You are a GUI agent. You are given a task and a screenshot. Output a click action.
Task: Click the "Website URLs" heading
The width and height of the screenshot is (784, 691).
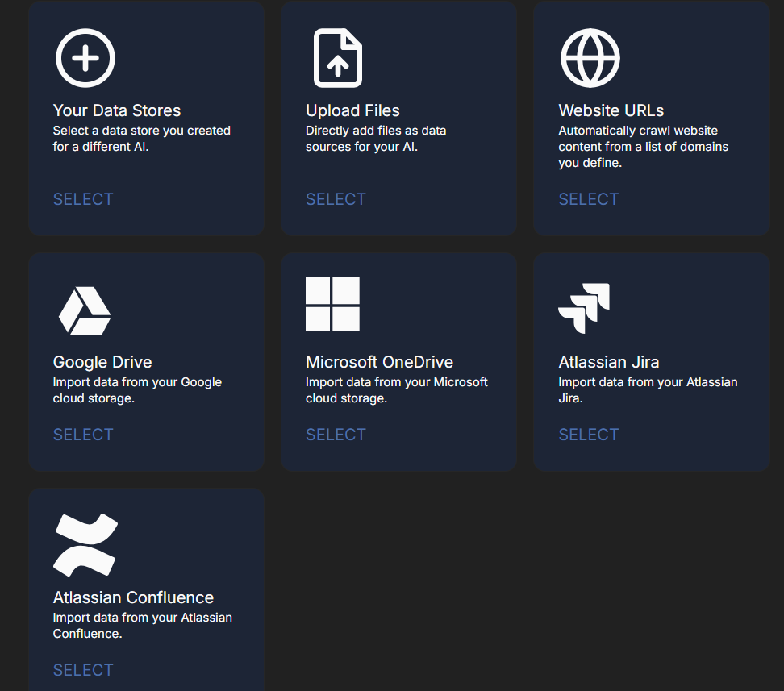pos(611,110)
